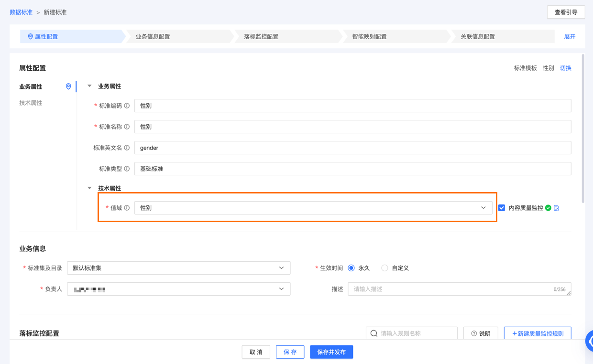Click the 保存 button
593x364 pixels.
coord(290,352)
